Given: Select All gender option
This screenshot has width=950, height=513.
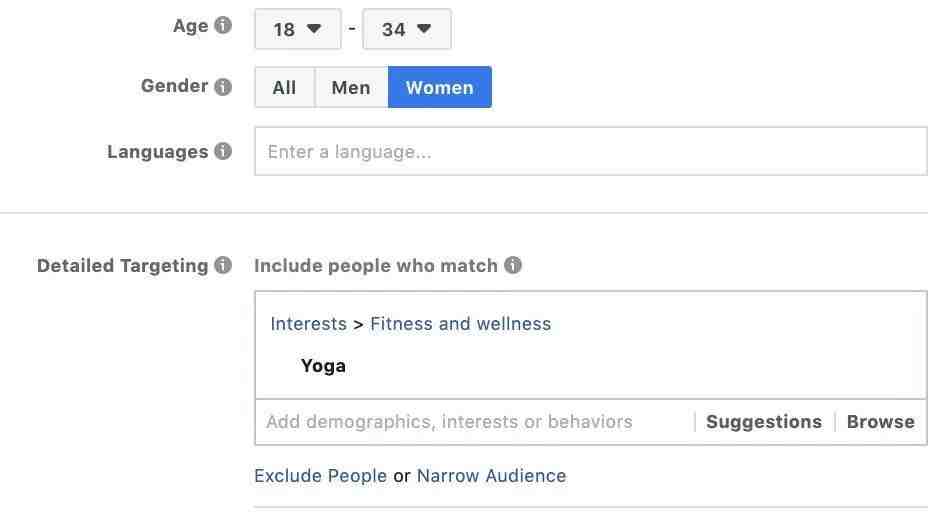Looking at the screenshot, I should 284,87.
